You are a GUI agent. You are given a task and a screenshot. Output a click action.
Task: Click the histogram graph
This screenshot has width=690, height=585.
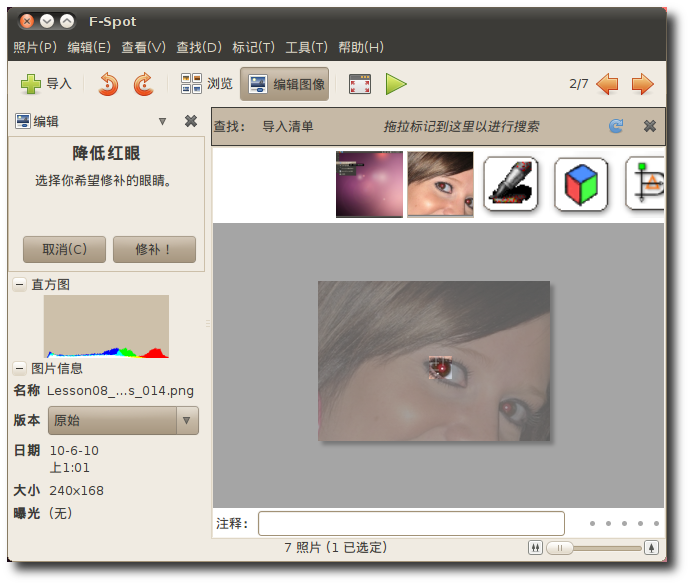(106, 326)
